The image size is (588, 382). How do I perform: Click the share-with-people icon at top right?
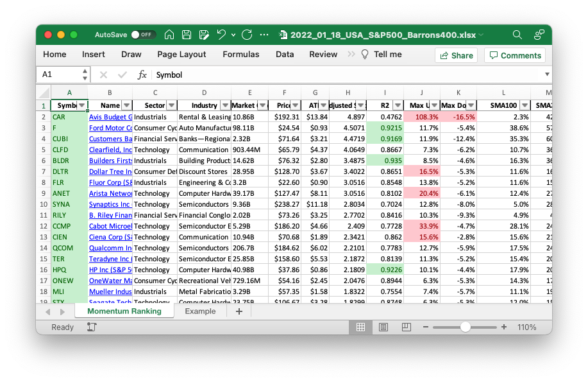pos(539,35)
